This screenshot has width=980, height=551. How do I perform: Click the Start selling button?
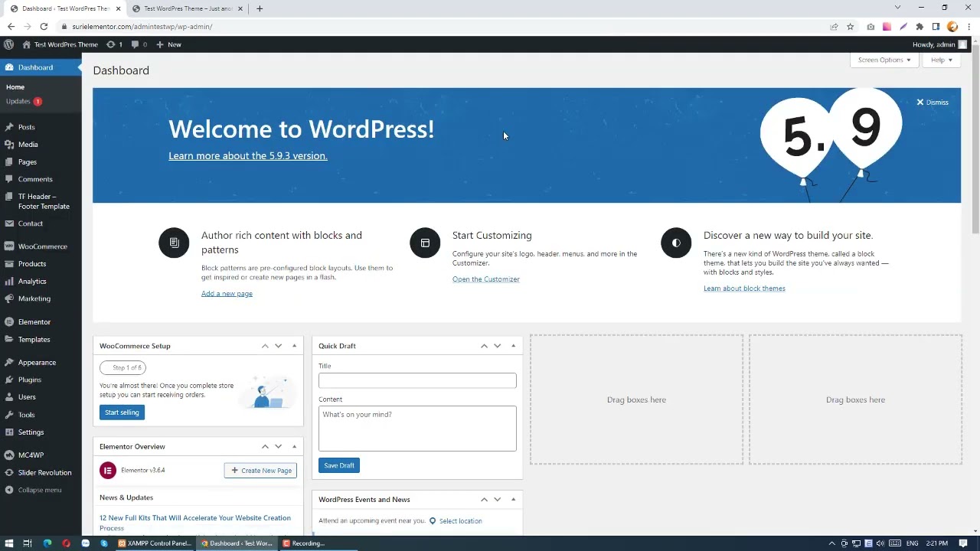pyautogui.click(x=122, y=412)
